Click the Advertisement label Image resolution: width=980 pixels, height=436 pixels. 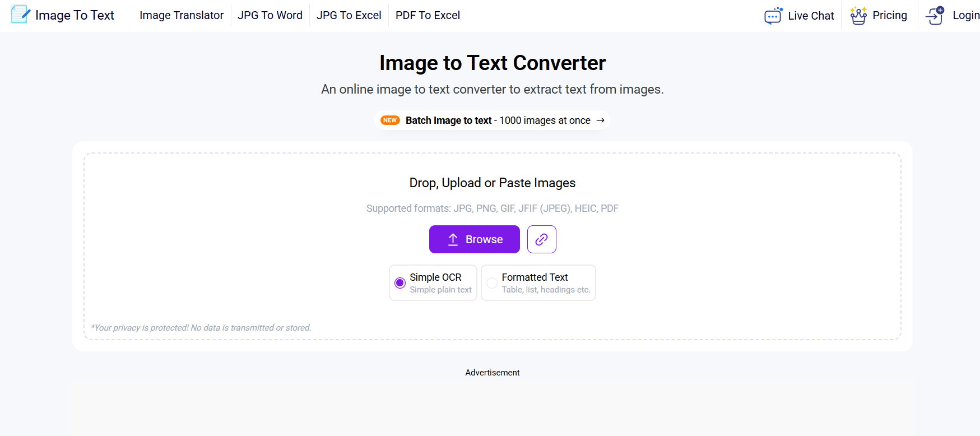(x=493, y=373)
